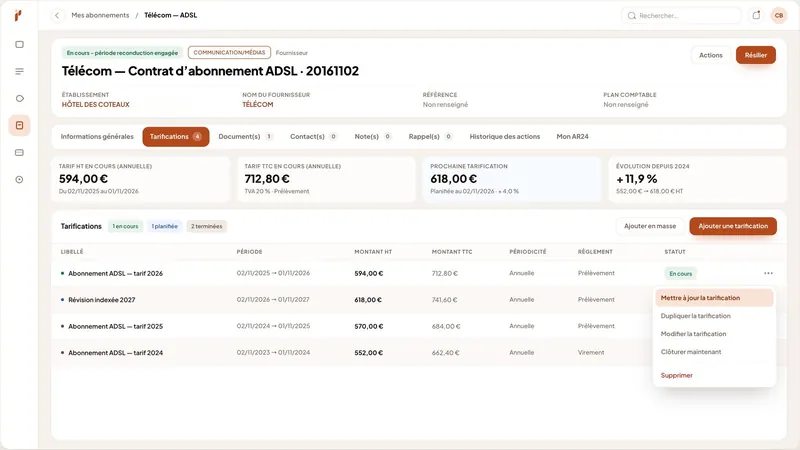Open HÔTEL DES COTEAUX establishment link

coord(95,105)
